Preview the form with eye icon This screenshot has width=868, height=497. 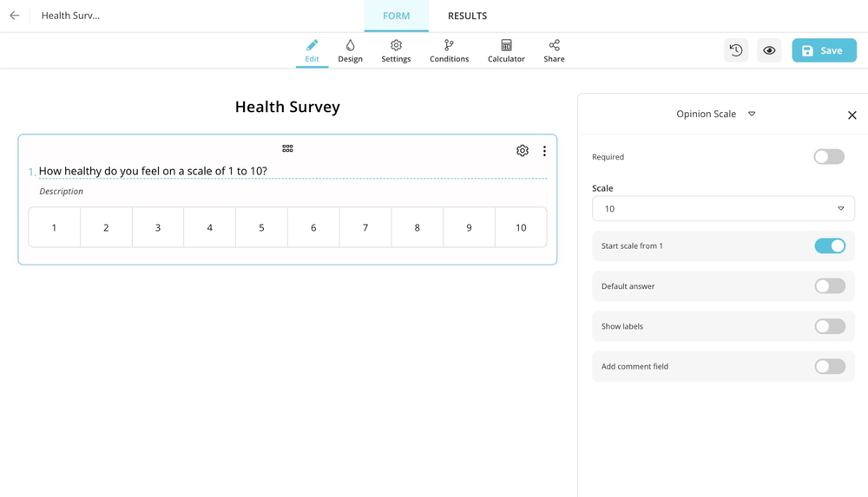(769, 50)
